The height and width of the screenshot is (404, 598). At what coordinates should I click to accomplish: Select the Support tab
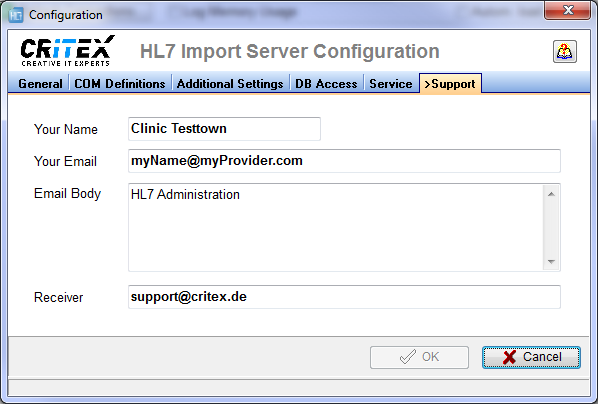pyautogui.click(x=450, y=83)
